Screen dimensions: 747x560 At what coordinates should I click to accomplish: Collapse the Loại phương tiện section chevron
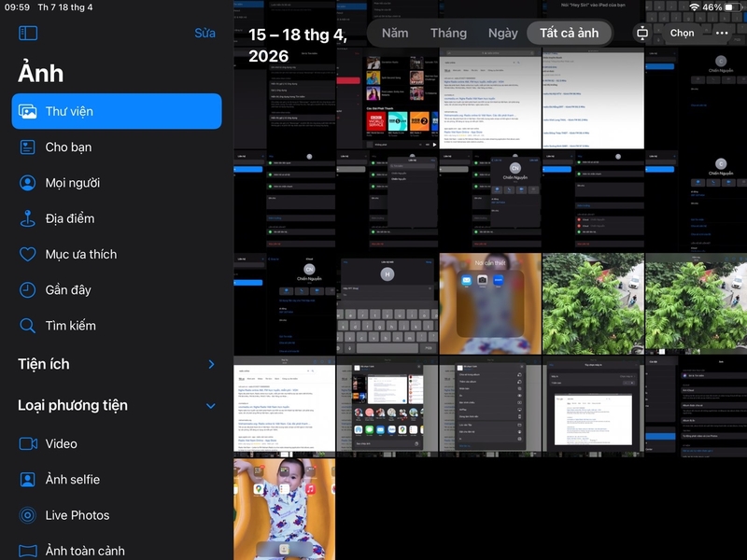(211, 406)
